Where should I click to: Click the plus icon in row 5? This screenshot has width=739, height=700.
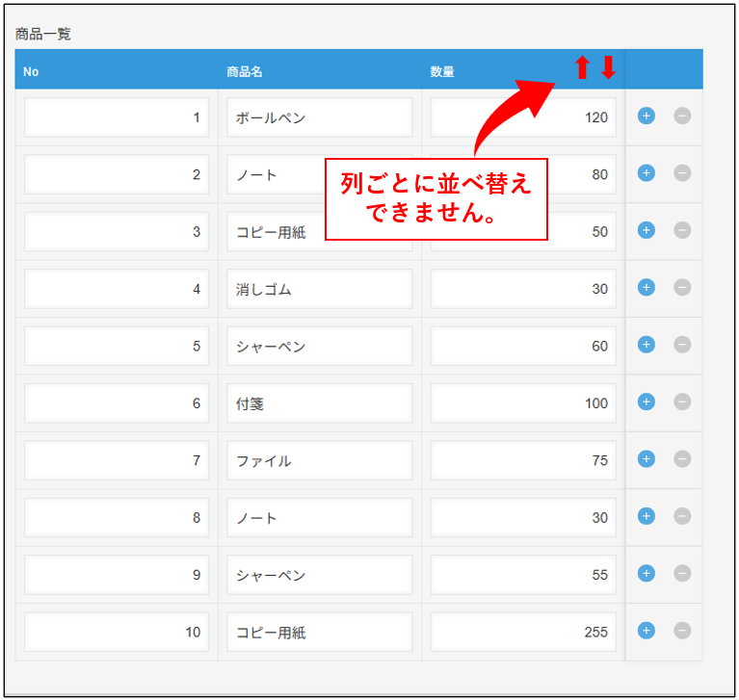coord(646,345)
